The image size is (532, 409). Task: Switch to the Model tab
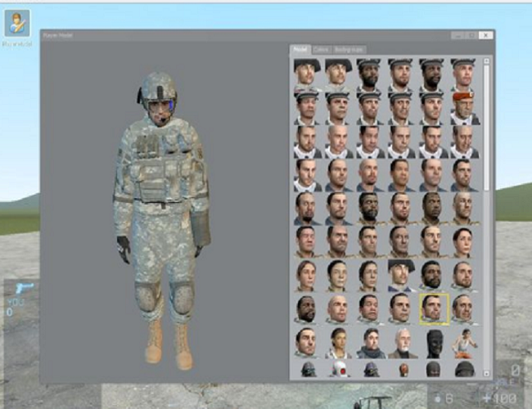300,50
